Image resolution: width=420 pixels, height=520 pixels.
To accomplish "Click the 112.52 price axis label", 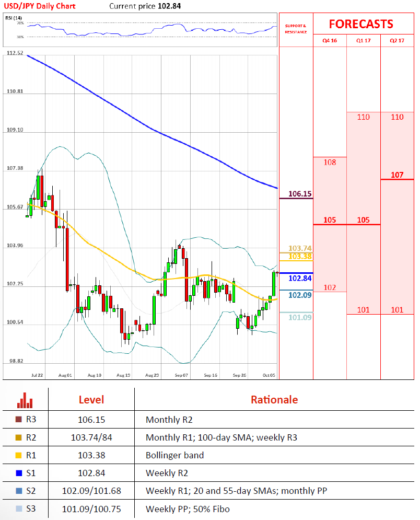I will (x=15, y=53).
